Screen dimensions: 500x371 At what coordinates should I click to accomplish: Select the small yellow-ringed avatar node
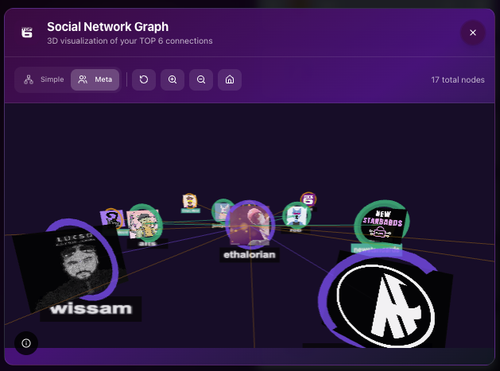(x=190, y=201)
